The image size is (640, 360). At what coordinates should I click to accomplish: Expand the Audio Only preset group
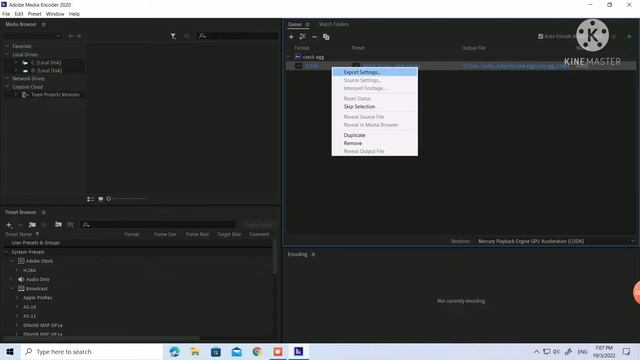coord(12,280)
